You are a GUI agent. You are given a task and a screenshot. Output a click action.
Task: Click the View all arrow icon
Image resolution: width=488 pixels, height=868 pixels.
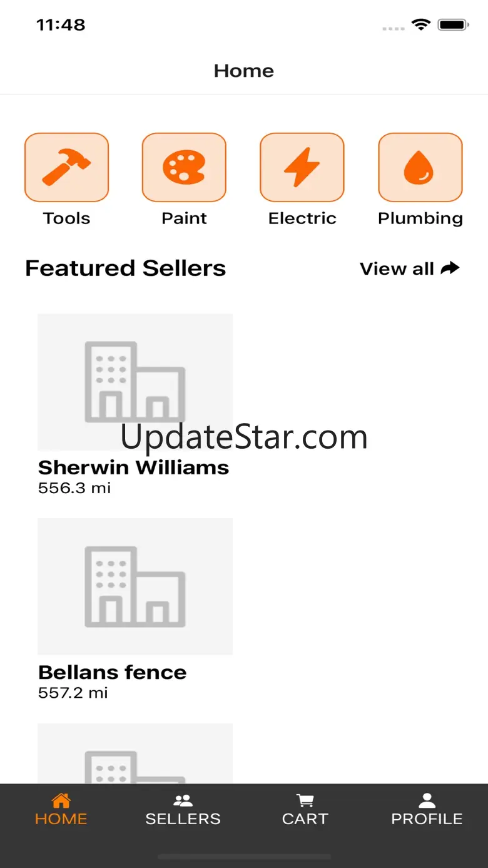coord(450,268)
